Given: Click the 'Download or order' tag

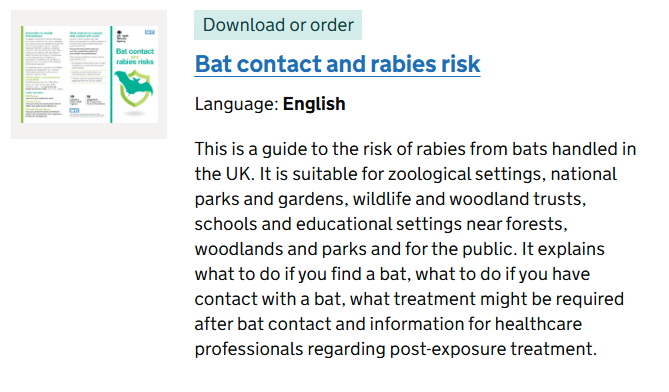Looking at the screenshot, I should [x=278, y=25].
